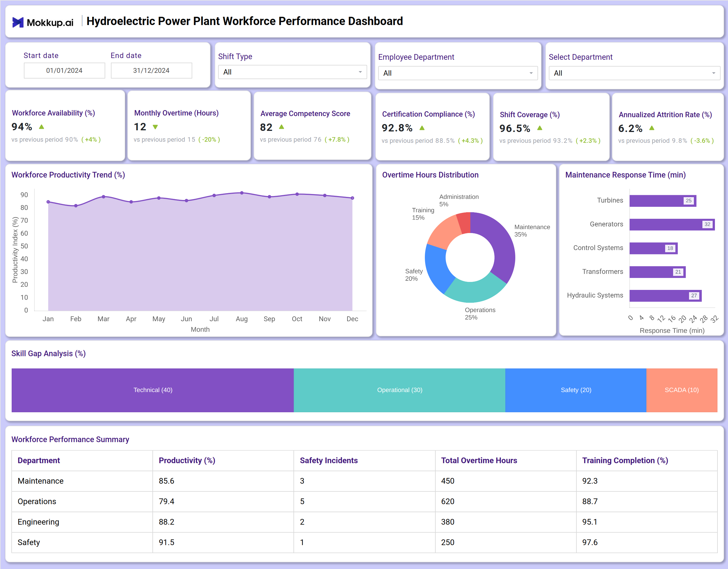Open the Employee Department dropdown
Viewport: 728px width, 569px height.
pyautogui.click(x=458, y=73)
